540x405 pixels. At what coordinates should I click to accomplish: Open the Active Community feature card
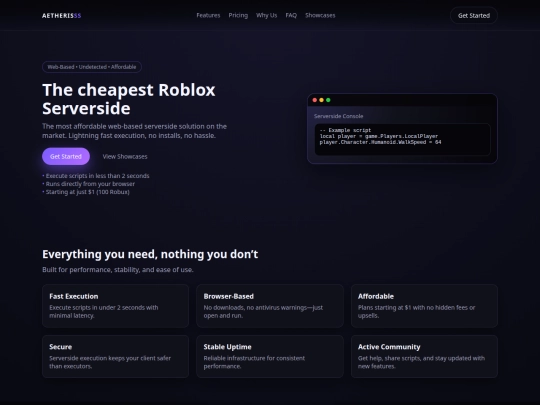[x=424, y=356]
